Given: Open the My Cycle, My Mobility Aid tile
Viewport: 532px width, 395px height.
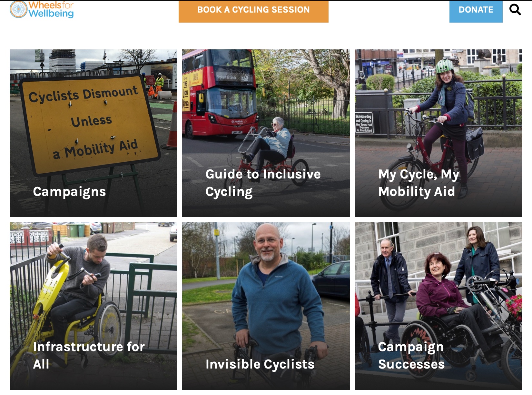Looking at the screenshot, I should click(438, 133).
